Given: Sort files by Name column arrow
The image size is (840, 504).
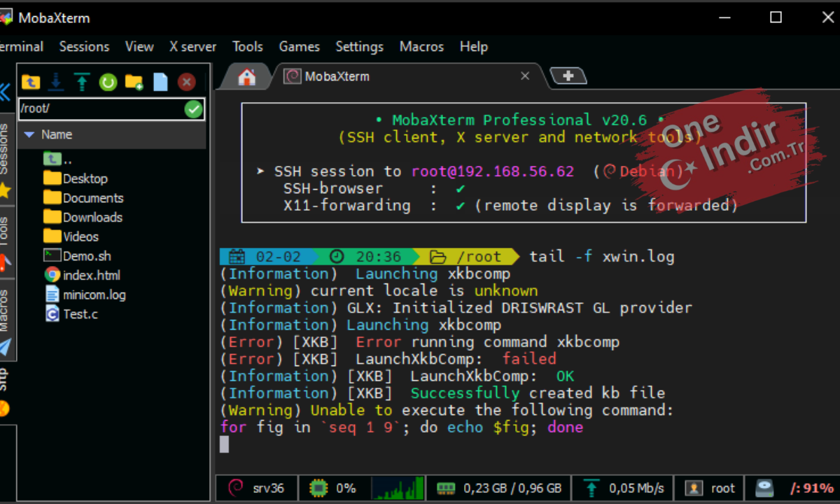Looking at the screenshot, I should (x=29, y=134).
